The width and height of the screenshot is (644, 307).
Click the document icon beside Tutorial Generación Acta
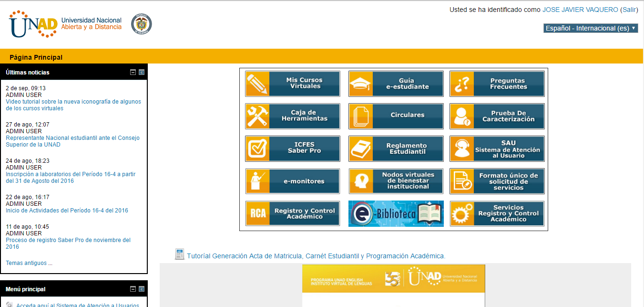coord(180,254)
